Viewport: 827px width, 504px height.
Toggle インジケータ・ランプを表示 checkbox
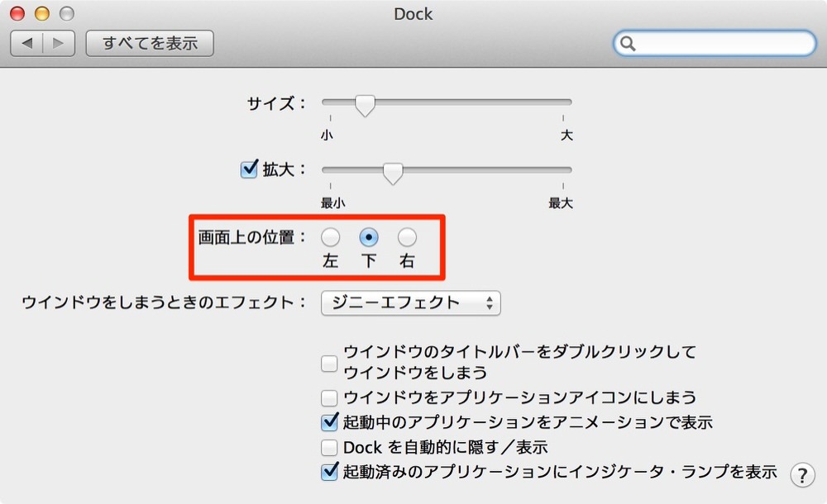(x=329, y=471)
